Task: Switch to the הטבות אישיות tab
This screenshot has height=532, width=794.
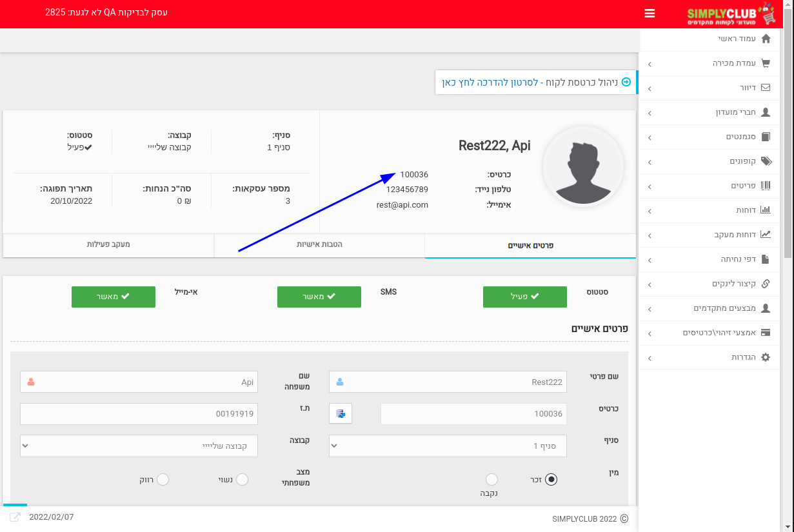Action: 319,245
